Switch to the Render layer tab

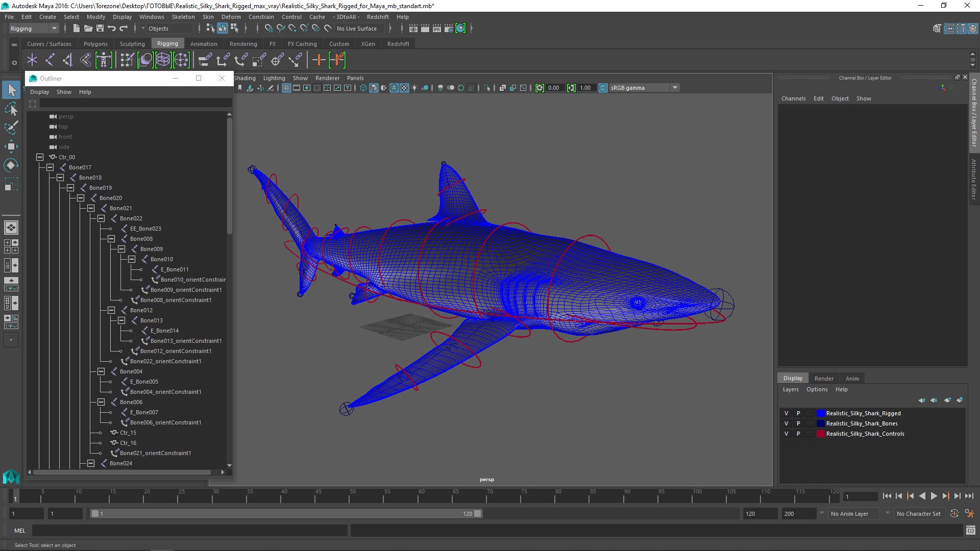tap(824, 379)
